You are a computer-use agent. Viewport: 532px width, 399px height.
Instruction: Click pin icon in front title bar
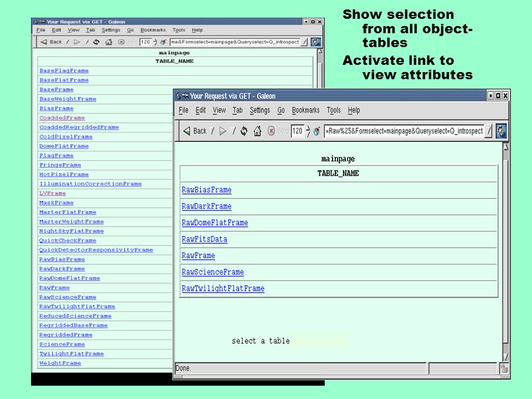coord(185,96)
